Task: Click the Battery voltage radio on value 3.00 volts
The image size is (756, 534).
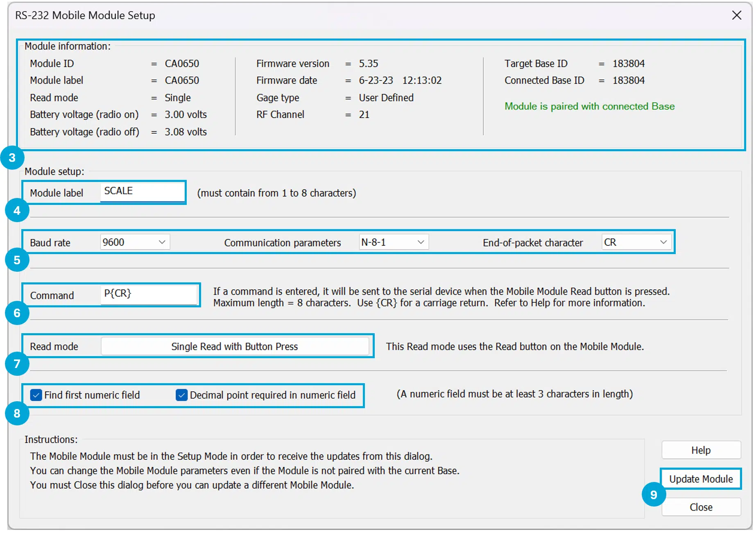Action: [x=186, y=114]
